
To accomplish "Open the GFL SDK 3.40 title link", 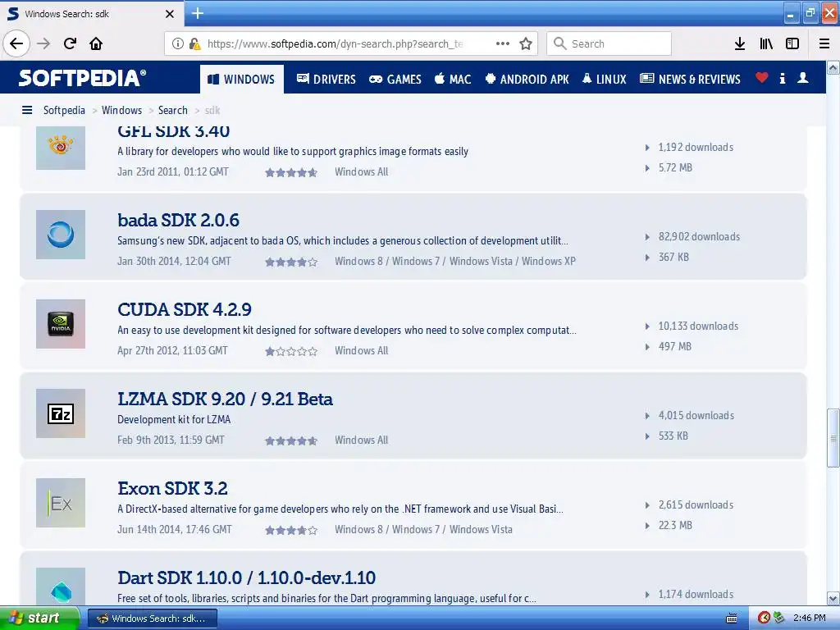I will coord(174,131).
